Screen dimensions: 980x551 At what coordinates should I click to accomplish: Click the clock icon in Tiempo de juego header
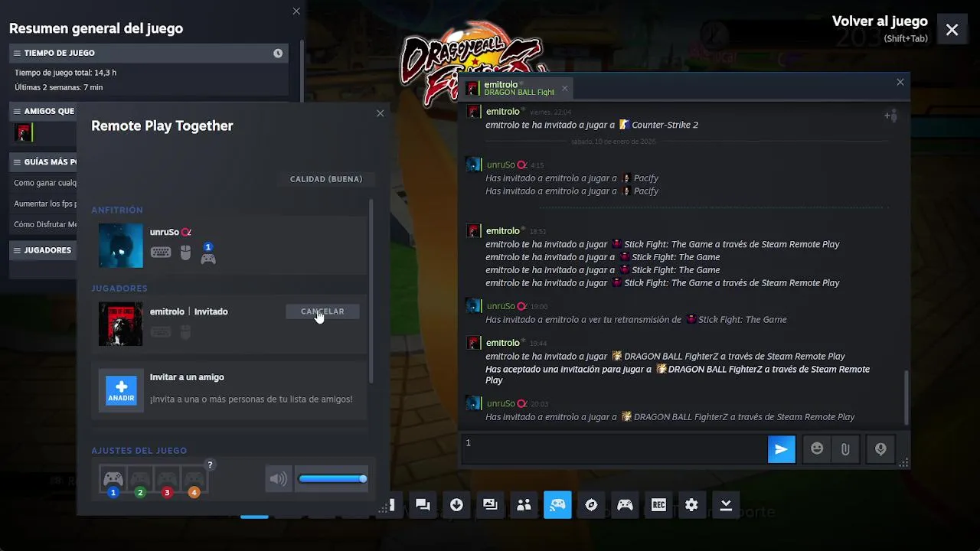278,53
